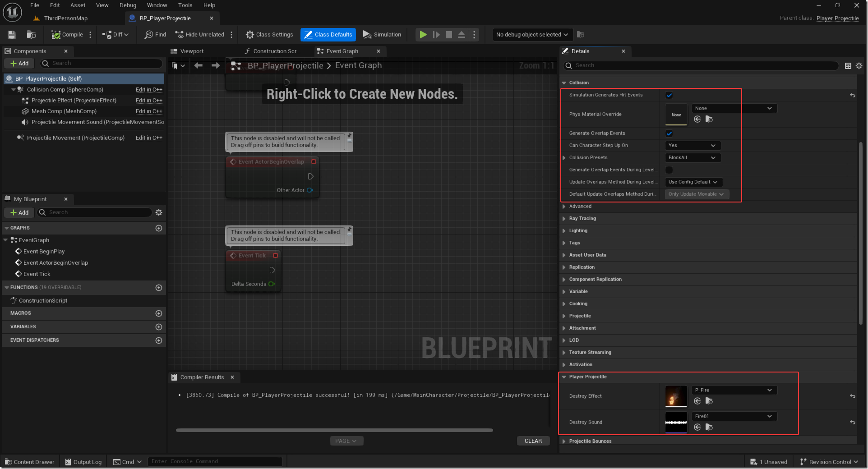The width and height of the screenshot is (868, 469).
Task: Browse to Destroy Effect asset in Content Browser
Action: (709, 401)
